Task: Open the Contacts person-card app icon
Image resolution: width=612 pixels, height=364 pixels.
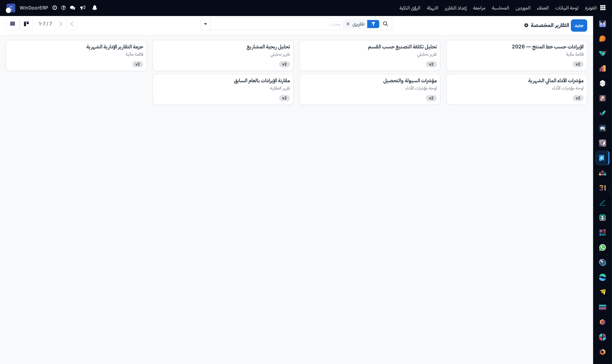Action: (x=602, y=217)
